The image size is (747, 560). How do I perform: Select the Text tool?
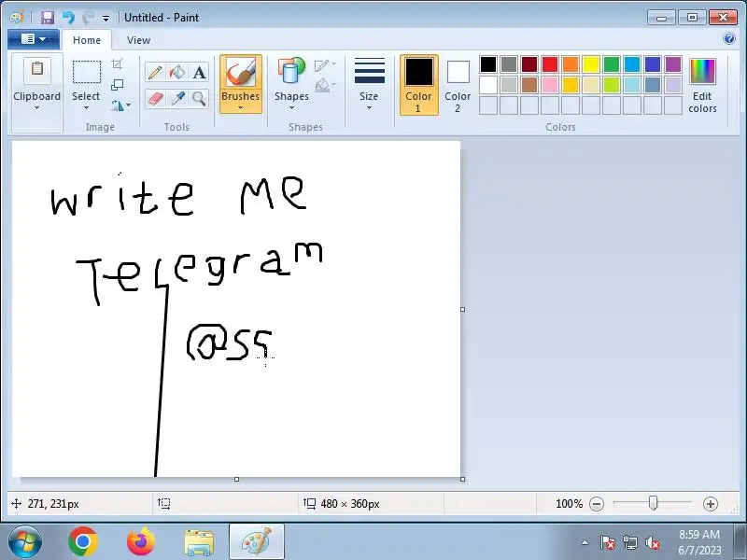tap(199, 73)
